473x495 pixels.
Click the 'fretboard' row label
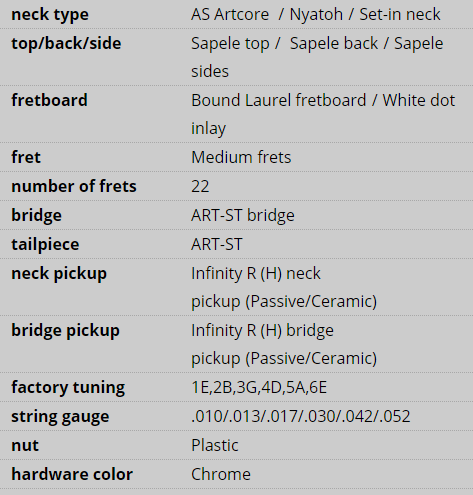[x=49, y=100]
